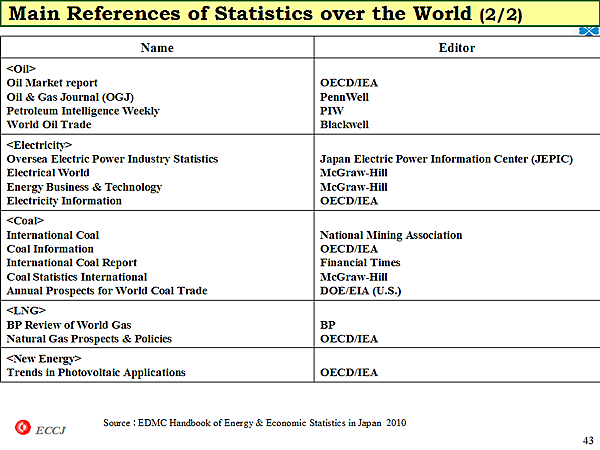Click 'DOE/EIA (U.S.)' editor cell

[x=360, y=291]
